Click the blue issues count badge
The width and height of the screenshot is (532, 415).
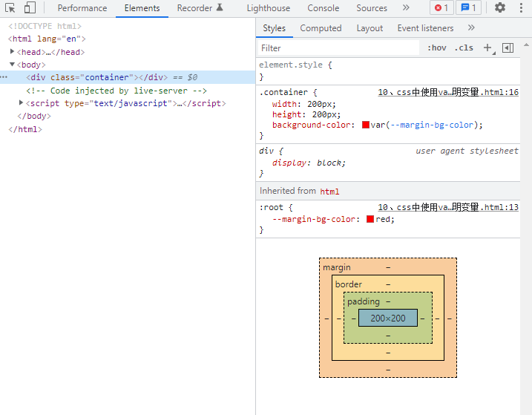coord(468,7)
